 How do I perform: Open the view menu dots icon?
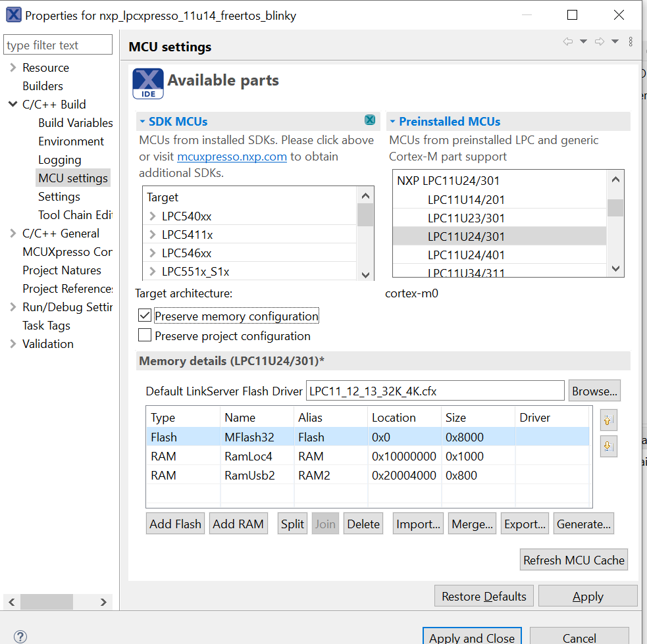pos(631,41)
